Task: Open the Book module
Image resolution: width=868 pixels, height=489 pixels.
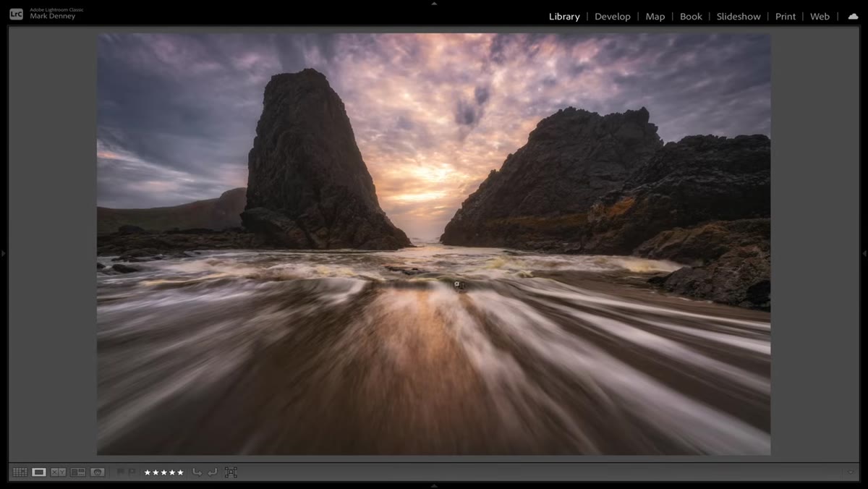Action: 691,17
